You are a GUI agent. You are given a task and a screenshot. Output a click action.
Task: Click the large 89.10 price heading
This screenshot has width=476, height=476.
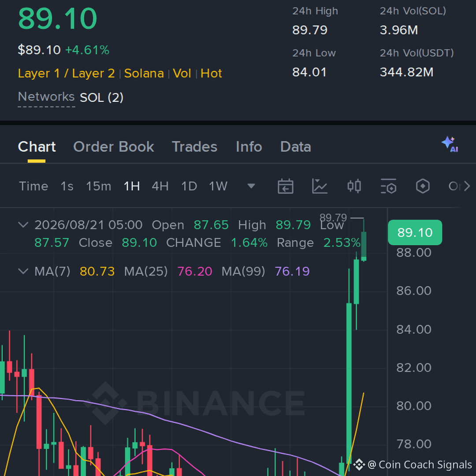point(58,19)
